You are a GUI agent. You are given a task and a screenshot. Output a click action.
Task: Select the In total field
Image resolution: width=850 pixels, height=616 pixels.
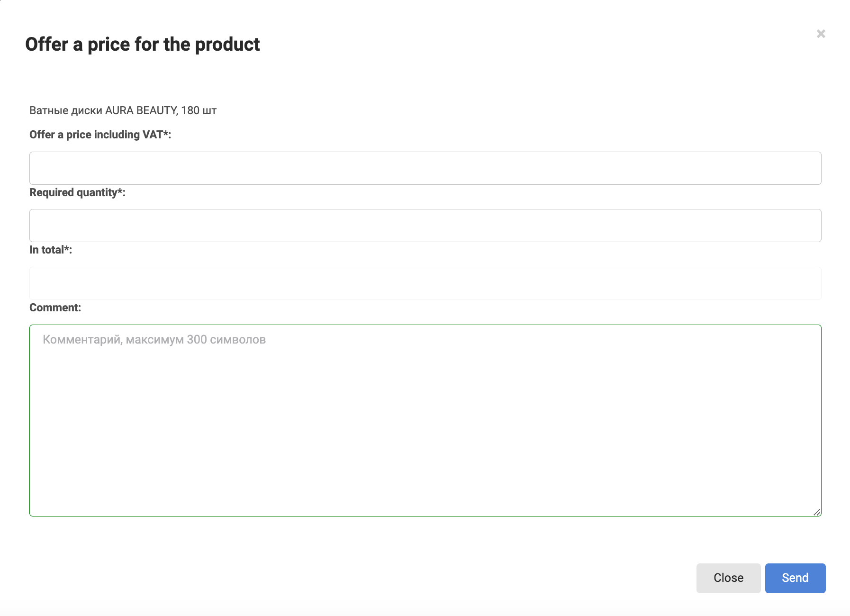[x=425, y=283]
